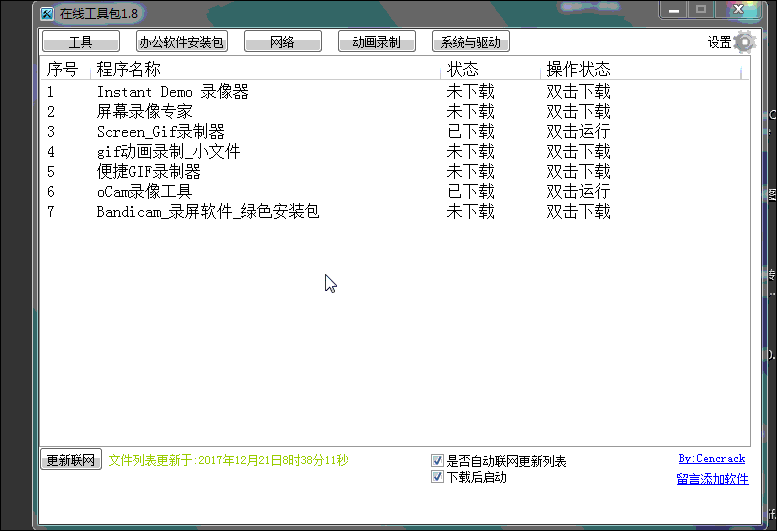This screenshot has height=531, width=777.
Task: Click 双击下载 for Bandicam row
Action: coord(578,212)
